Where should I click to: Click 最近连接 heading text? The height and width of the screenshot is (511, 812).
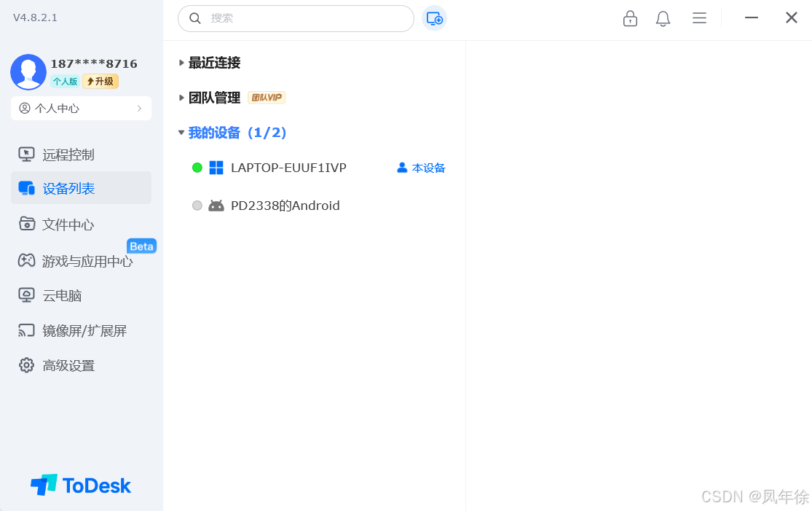point(214,63)
